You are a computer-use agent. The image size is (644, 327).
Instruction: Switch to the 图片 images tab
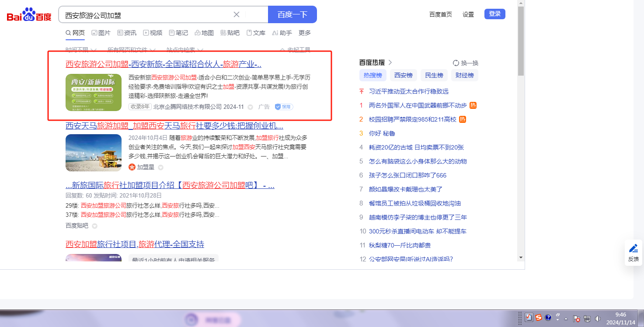tap(101, 33)
